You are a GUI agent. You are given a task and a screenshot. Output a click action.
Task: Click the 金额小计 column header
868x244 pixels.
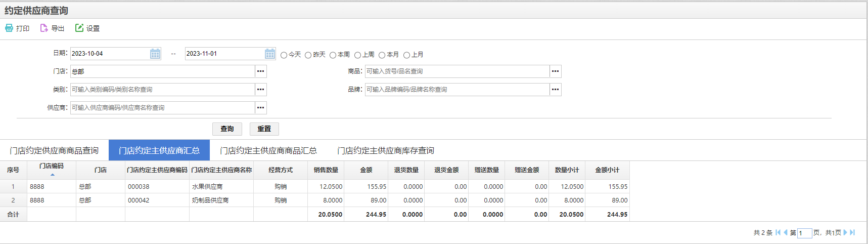(x=607, y=170)
